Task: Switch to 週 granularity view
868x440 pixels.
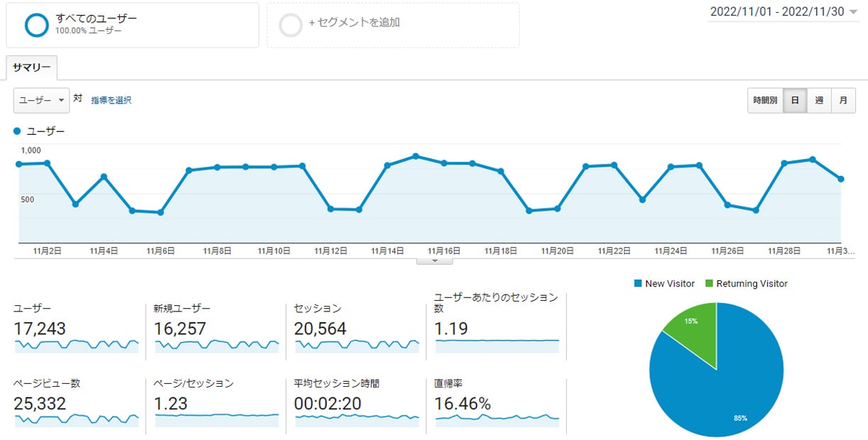Action: coord(818,100)
